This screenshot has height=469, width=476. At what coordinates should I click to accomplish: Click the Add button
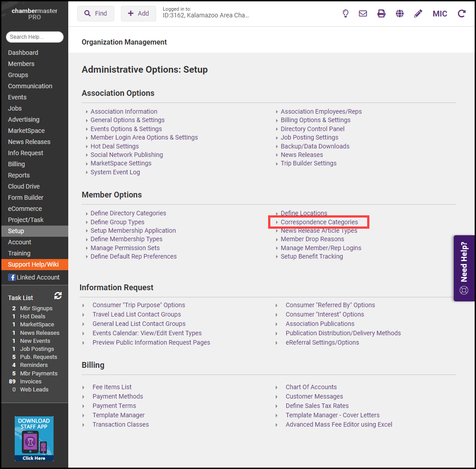(138, 13)
